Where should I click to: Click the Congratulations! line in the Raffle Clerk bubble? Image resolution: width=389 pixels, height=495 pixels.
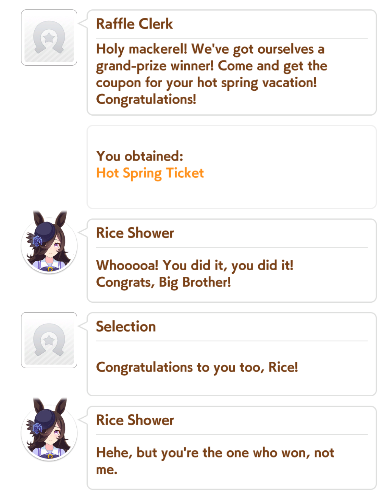click(x=146, y=99)
